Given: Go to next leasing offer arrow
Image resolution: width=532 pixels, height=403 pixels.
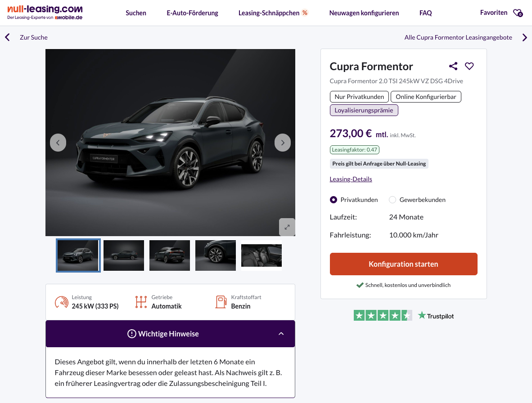Looking at the screenshot, I should coord(524,38).
